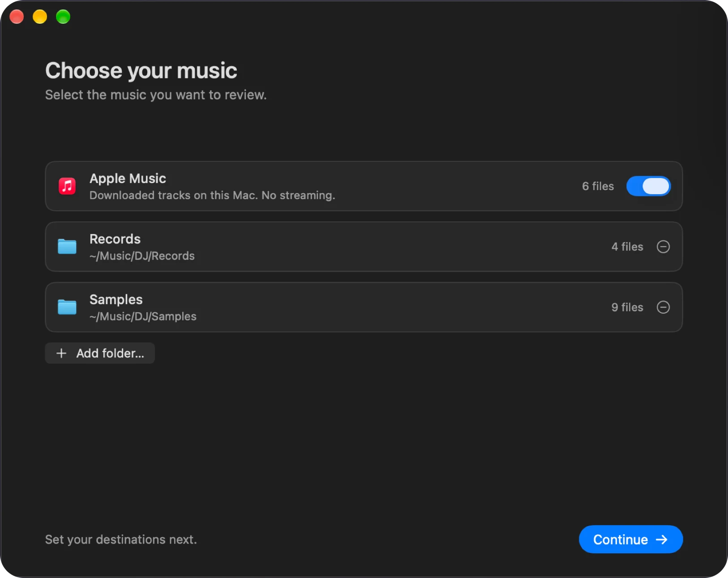Click the Apple Music app icon

67,186
